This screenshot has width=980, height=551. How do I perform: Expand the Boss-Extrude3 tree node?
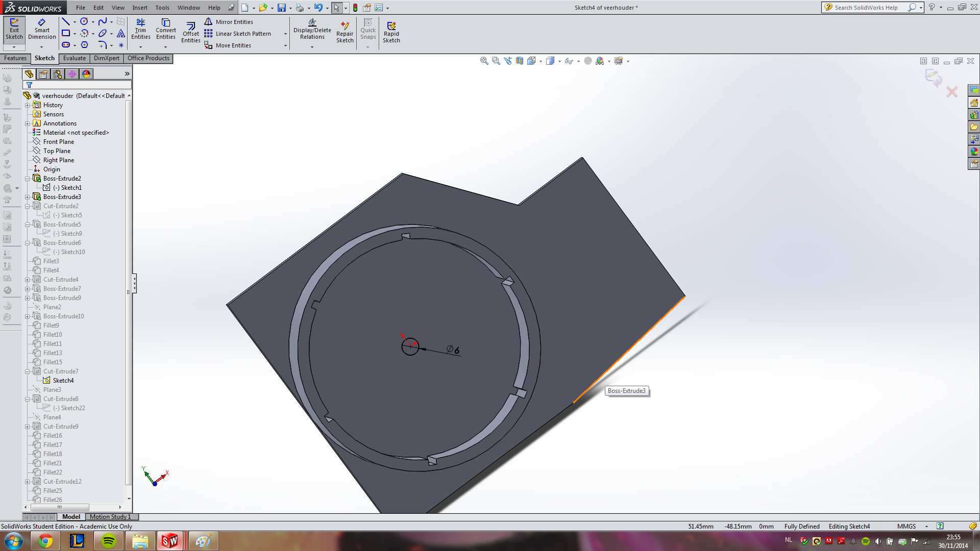click(x=28, y=197)
